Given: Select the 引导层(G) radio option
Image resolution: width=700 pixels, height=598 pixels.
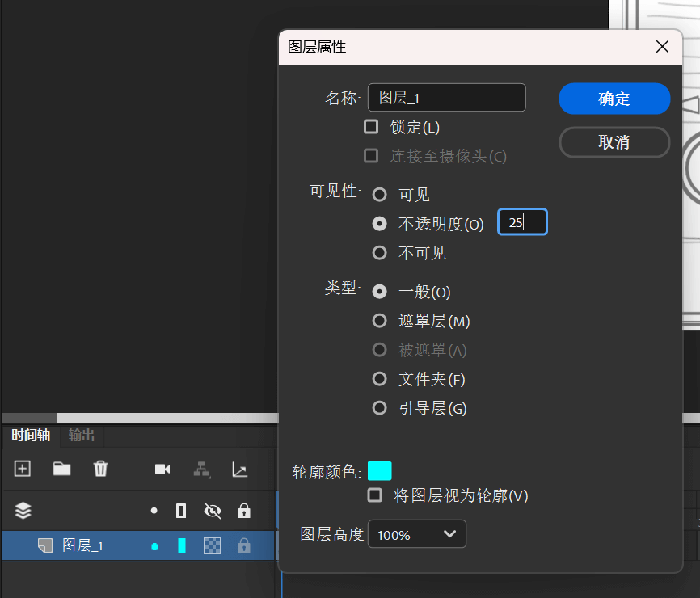Looking at the screenshot, I should point(379,408).
